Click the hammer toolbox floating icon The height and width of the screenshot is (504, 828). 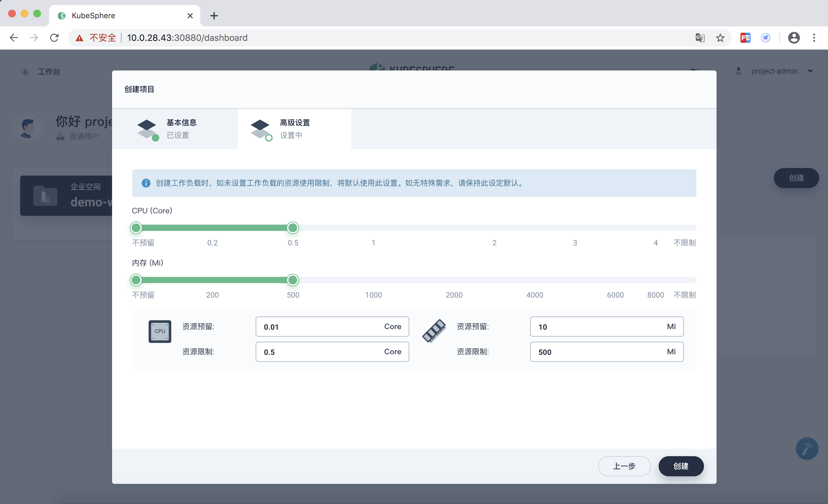[807, 449]
